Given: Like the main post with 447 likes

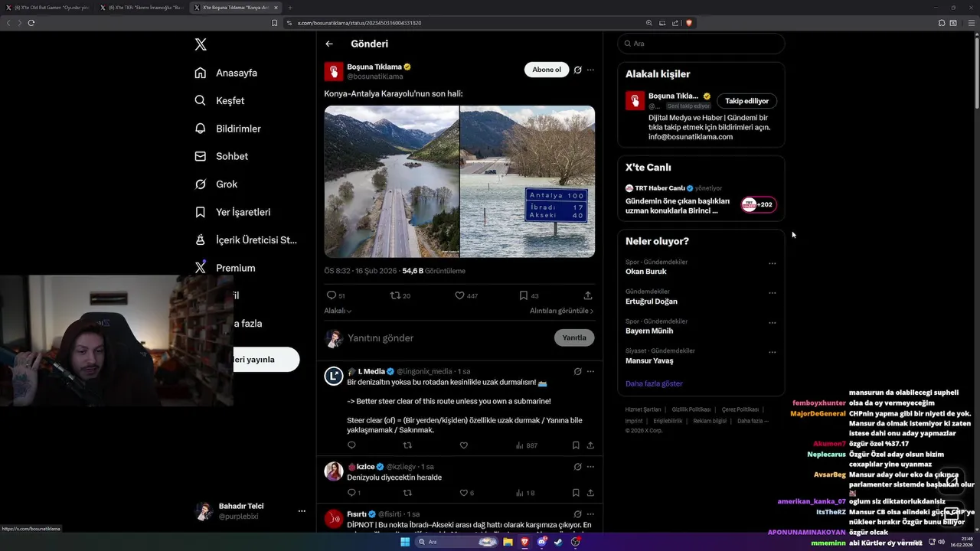Looking at the screenshot, I should pos(460,295).
